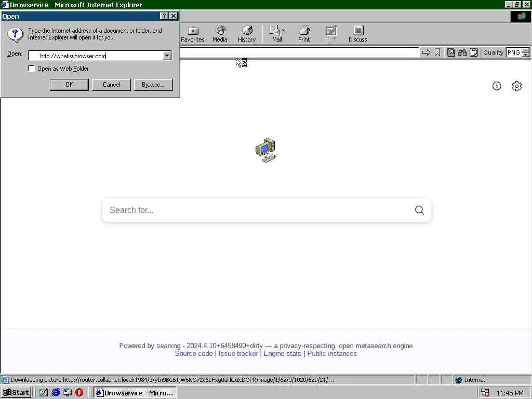Screen dimensions: 532x399
Task: Click the 'Downloading picture' status text
Action: [x=172, y=380]
